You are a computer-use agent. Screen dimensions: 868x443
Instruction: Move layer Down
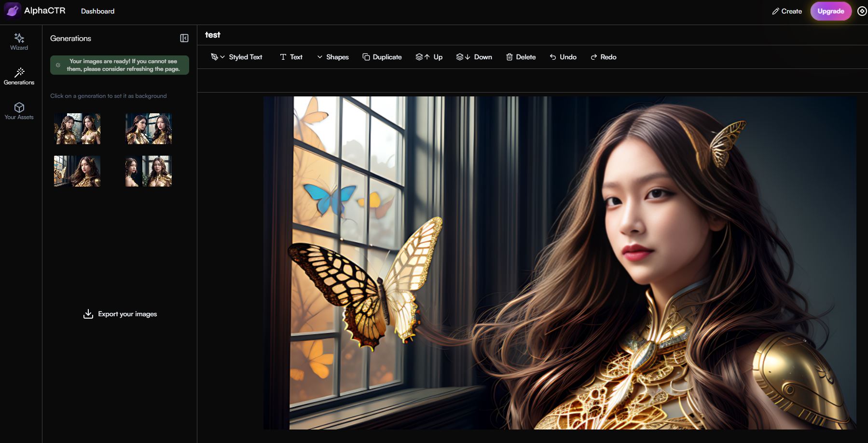tap(474, 57)
